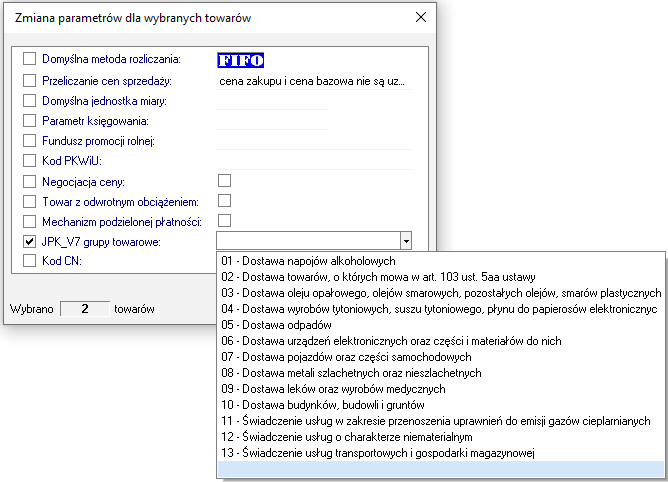Click the Parametr księgowania value field

point(271,121)
